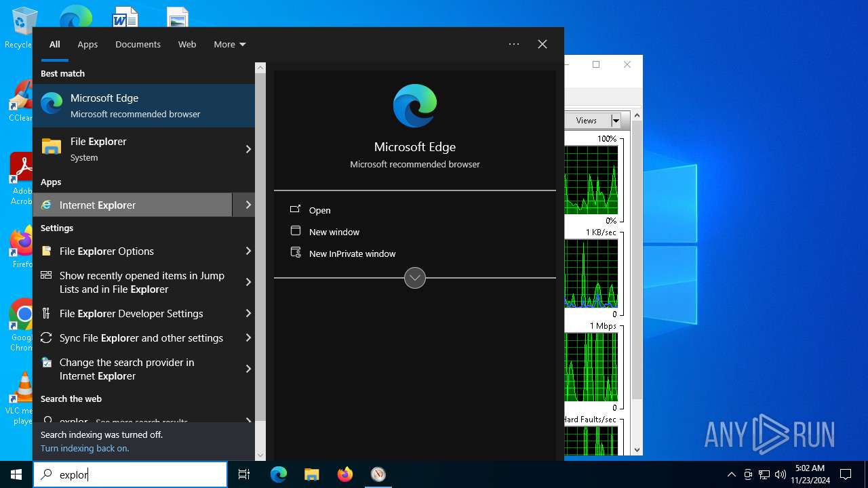Viewport: 868px width, 488px height.
Task: Switch to the Web search tab
Action: point(187,44)
